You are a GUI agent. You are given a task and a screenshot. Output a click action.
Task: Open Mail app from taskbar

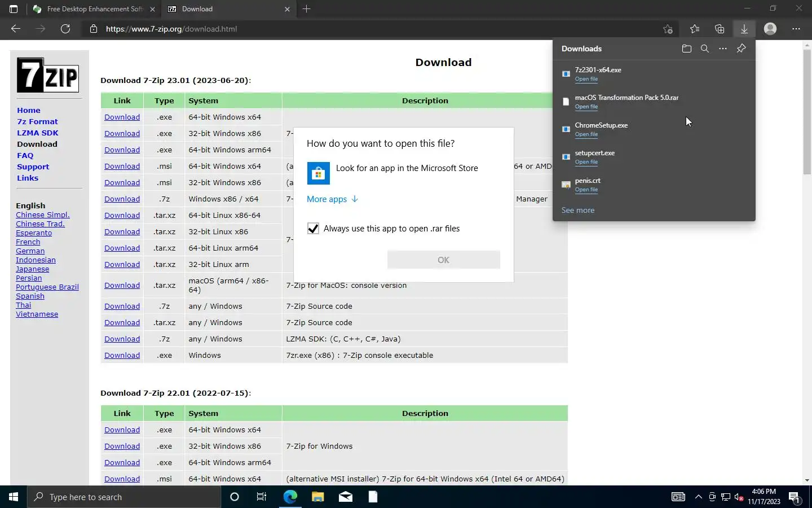pos(346,497)
